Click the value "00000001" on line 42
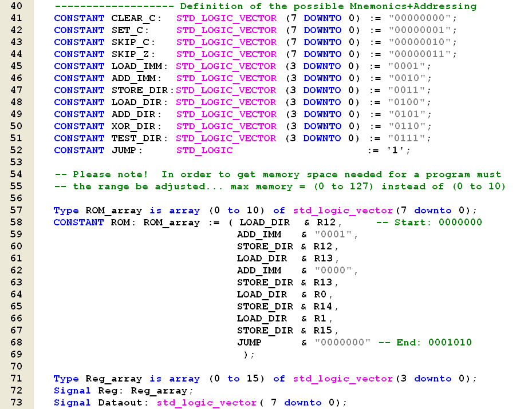The width and height of the screenshot is (532, 409). coord(420,30)
